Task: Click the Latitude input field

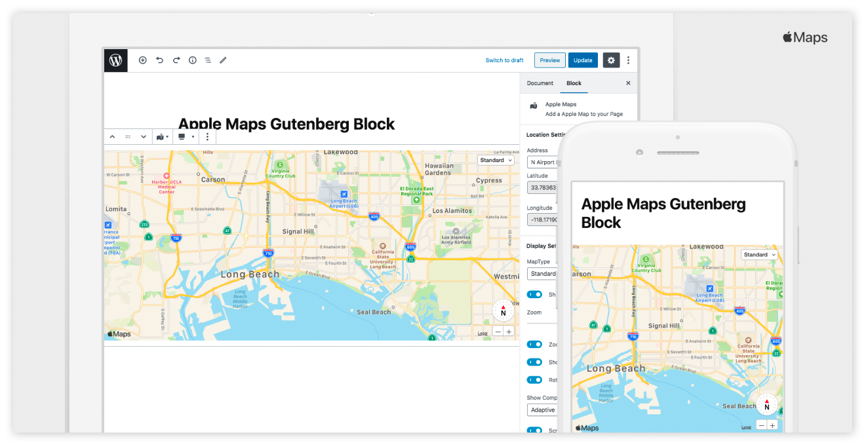Action: point(542,187)
